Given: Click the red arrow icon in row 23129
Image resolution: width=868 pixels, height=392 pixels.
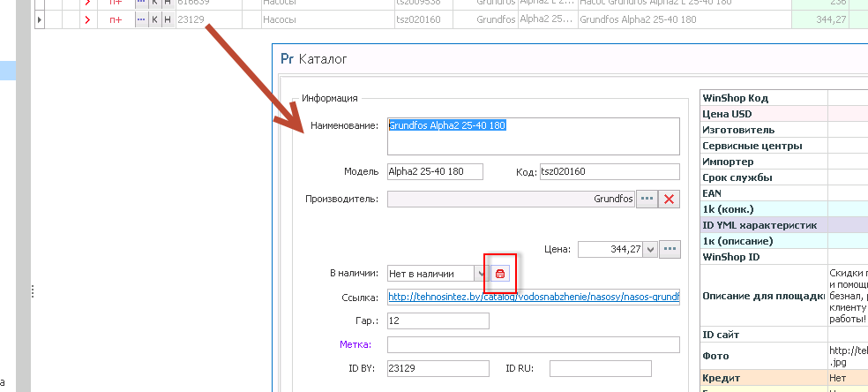Looking at the screenshot, I should point(87,20).
